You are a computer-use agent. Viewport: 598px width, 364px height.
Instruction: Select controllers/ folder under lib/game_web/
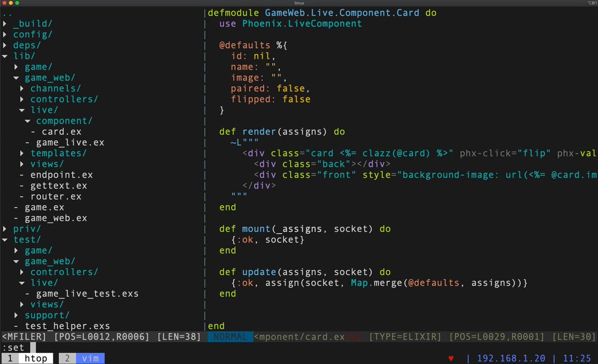[x=64, y=100]
